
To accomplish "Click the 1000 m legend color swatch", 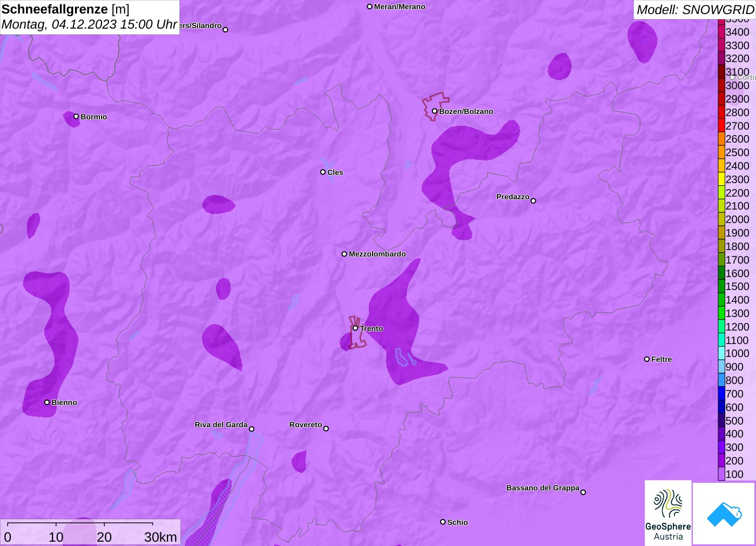I will click(721, 353).
